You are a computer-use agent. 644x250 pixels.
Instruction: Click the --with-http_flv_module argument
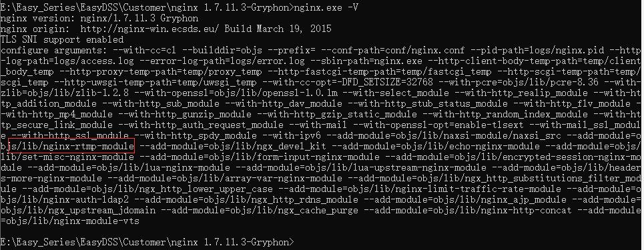coord(572,104)
